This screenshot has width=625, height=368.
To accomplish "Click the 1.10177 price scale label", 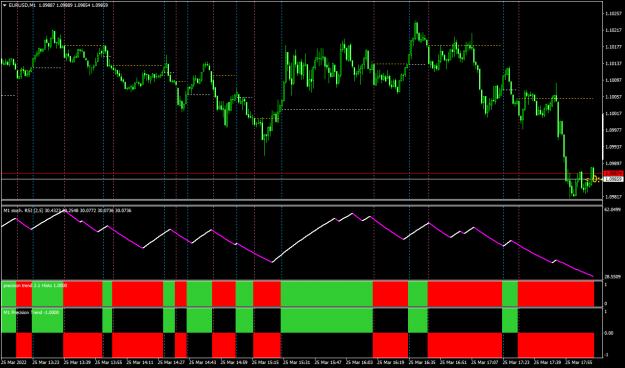I will pos(614,47).
